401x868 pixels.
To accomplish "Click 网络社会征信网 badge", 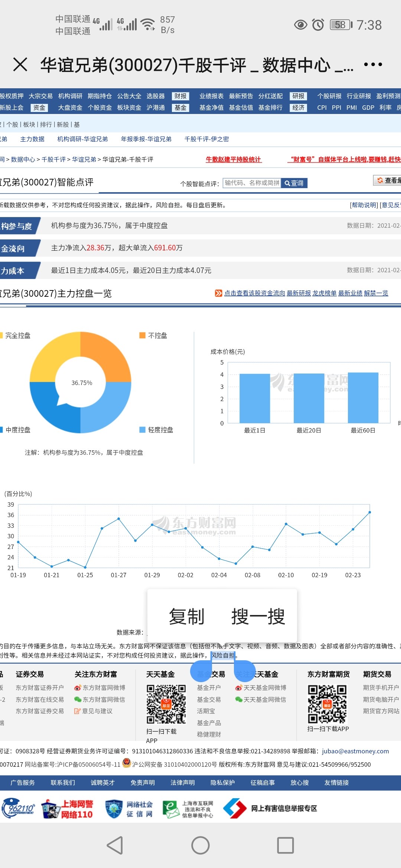I will pos(129,809).
